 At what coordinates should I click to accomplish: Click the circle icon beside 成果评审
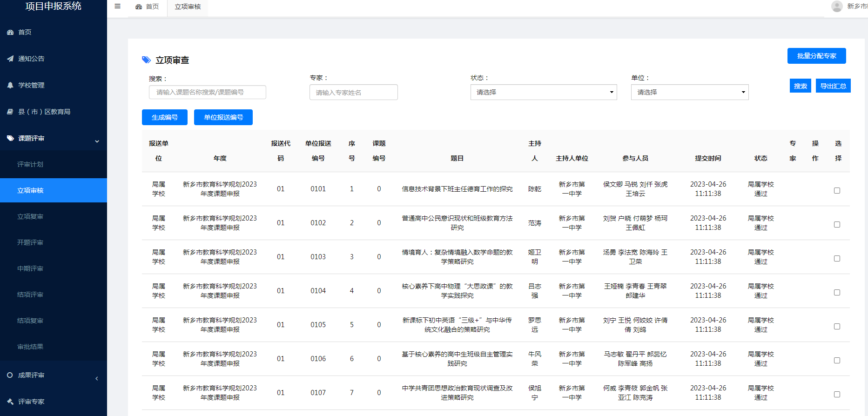10,375
